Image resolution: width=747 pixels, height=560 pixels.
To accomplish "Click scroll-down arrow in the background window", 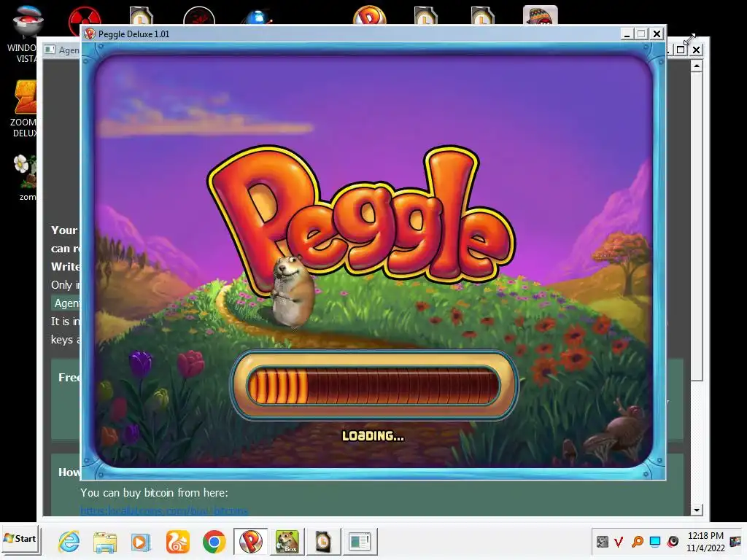I will (x=697, y=510).
